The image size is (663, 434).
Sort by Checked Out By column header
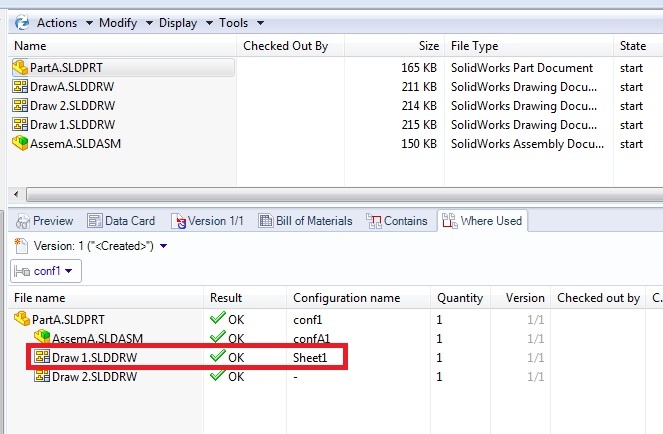click(x=290, y=46)
